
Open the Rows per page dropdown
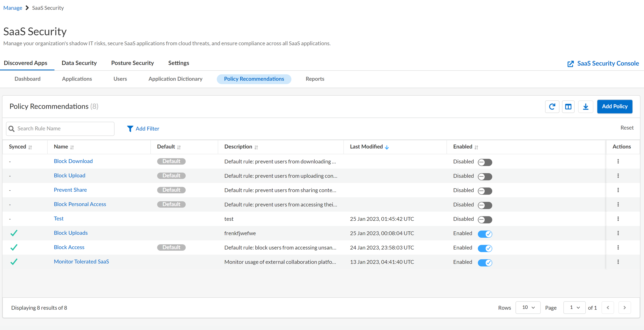[528, 307]
